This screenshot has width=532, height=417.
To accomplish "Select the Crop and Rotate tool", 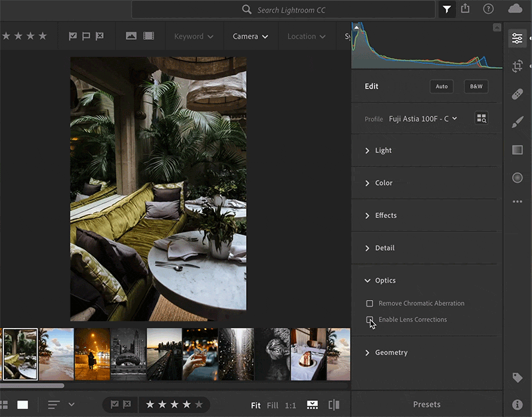I will pos(517,66).
